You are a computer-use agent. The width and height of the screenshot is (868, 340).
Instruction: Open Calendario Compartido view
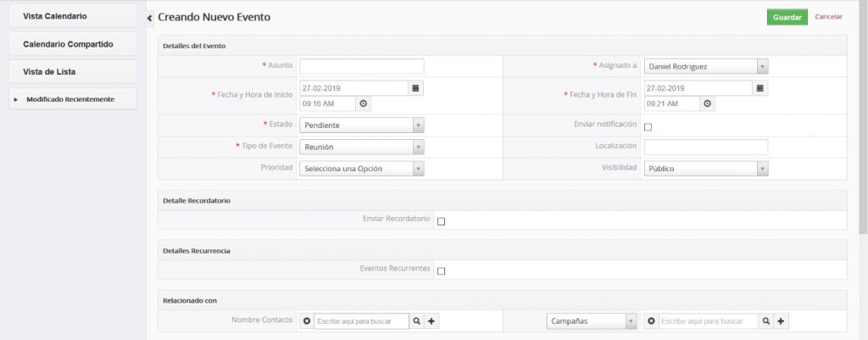tap(72, 43)
